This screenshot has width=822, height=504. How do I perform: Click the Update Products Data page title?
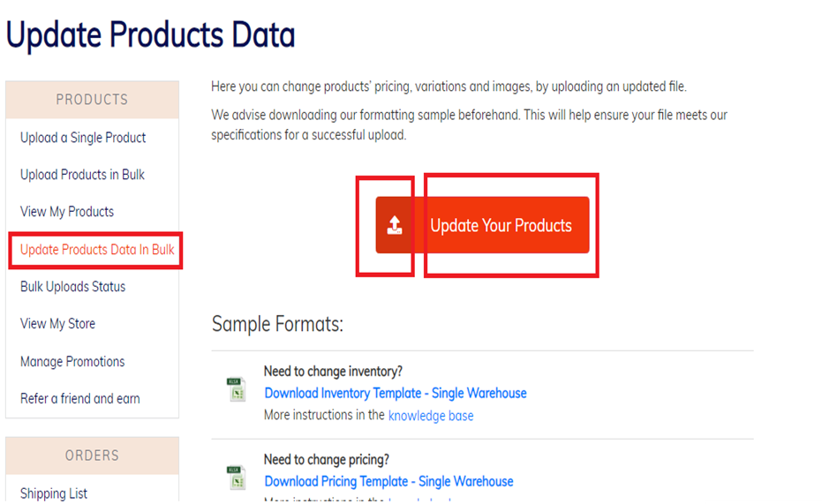(x=150, y=35)
